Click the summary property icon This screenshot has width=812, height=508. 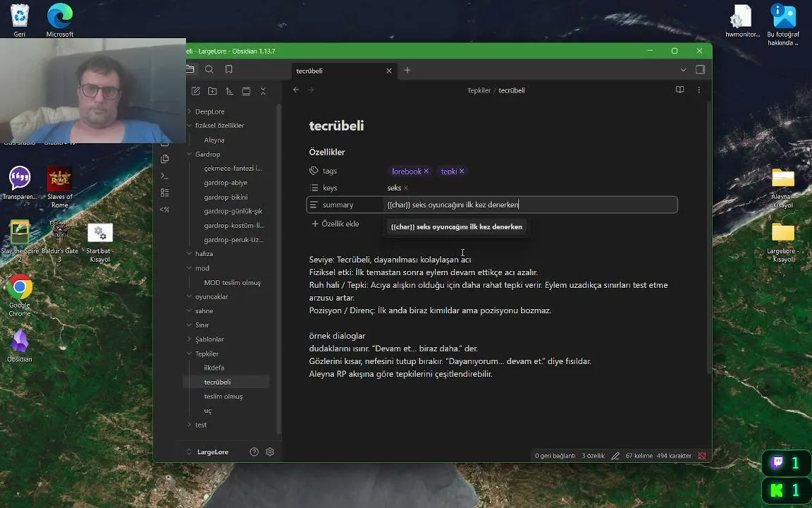point(314,205)
